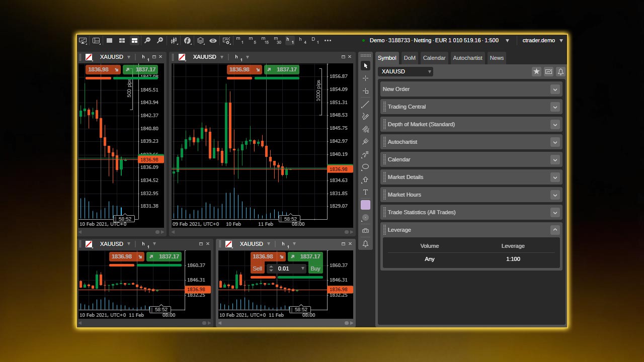Open more timeframes via three dots
This screenshot has height=362, width=644.
328,41
